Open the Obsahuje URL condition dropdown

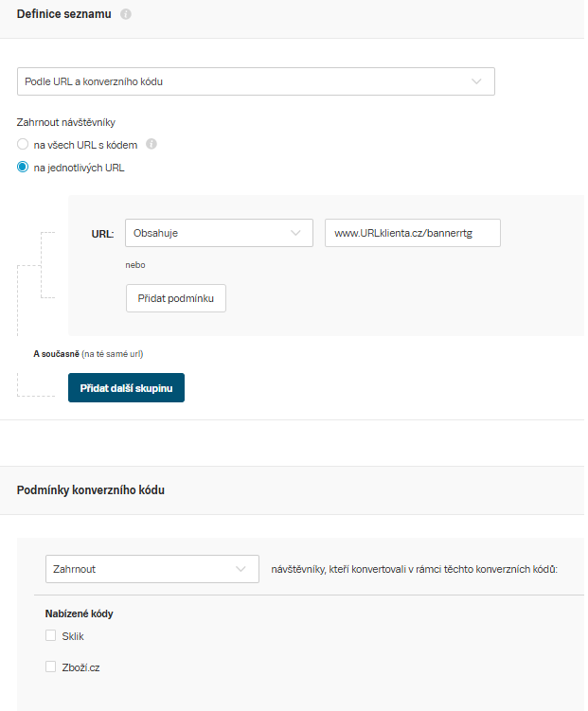[x=219, y=233]
